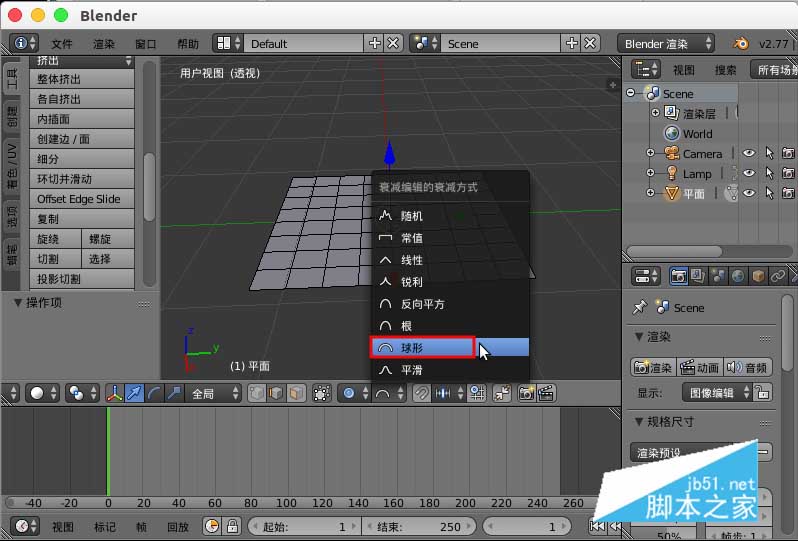Open the Blender 渲染 engine dropdown
The height and width of the screenshot is (541, 798).
click(x=668, y=44)
